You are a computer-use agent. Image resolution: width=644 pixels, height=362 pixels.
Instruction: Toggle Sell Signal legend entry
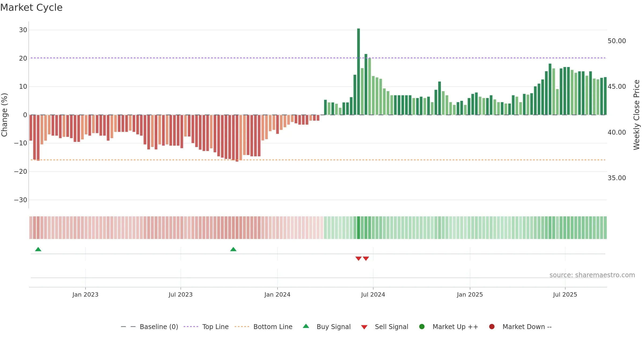click(x=385, y=327)
